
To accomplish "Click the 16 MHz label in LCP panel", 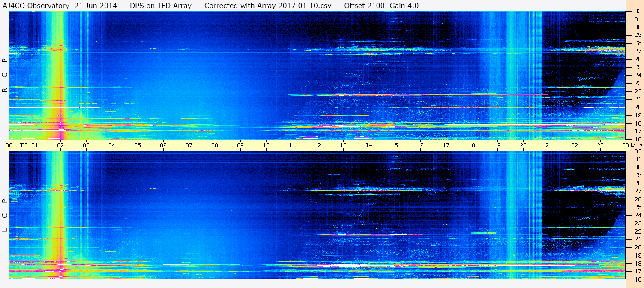I will click(637, 279).
